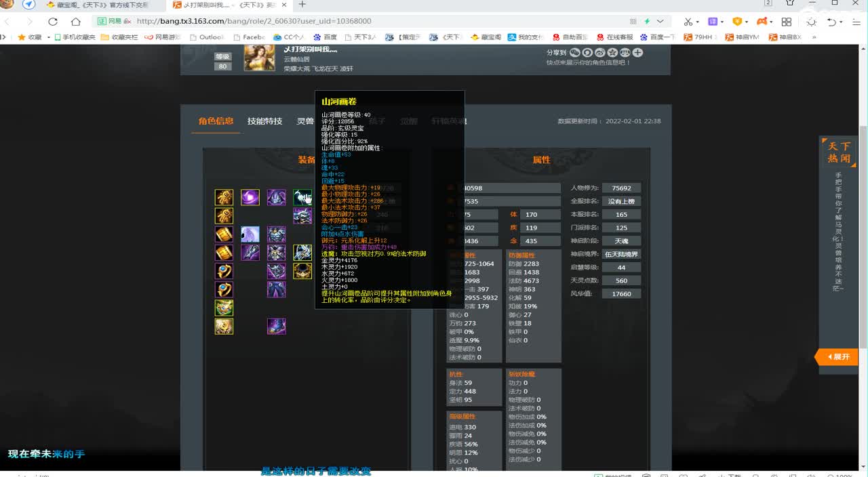Click the 本服排名 value 165
The image size is (868, 477).
(621, 215)
